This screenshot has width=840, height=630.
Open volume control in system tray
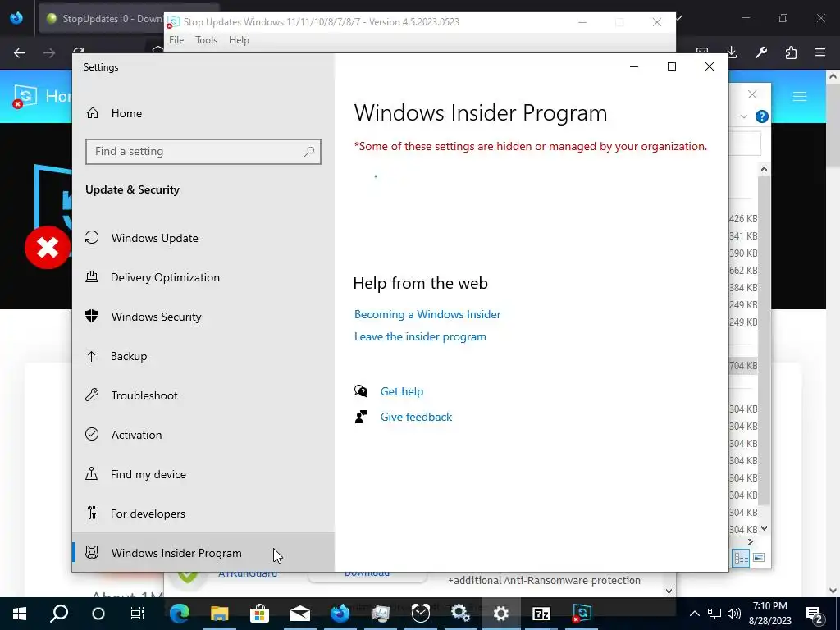[x=734, y=614]
